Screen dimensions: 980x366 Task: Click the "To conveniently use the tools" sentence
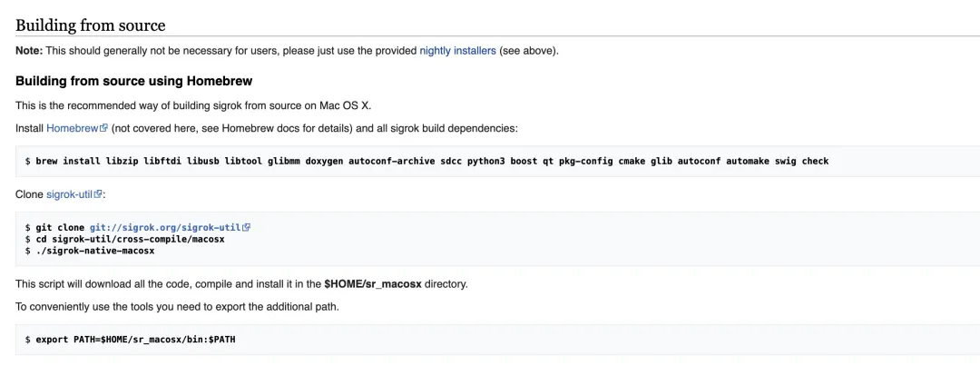click(x=177, y=307)
